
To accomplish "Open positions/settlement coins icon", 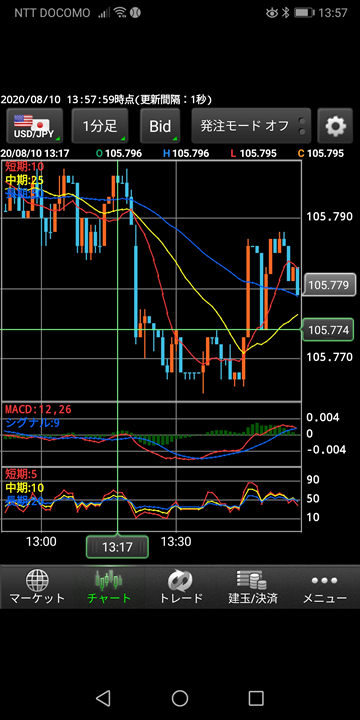I will [252, 580].
